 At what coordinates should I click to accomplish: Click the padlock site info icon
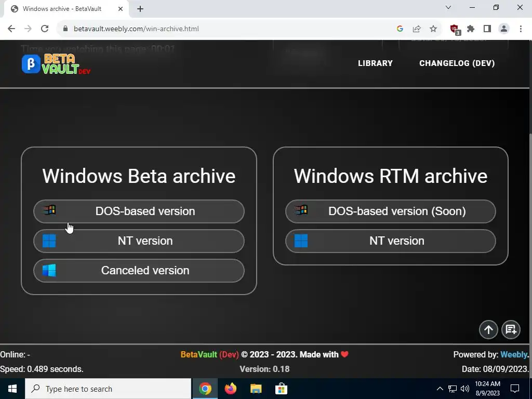click(x=65, y=29)
